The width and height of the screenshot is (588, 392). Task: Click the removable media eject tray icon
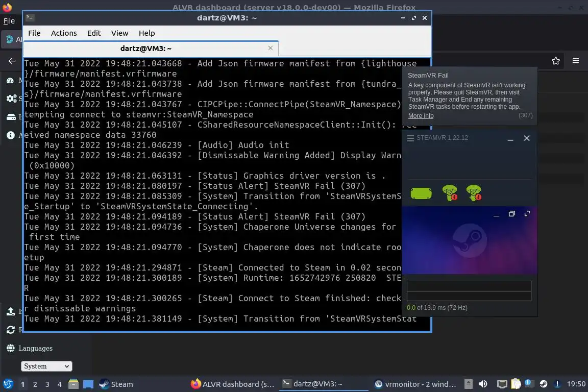click(x=469, y=384)
